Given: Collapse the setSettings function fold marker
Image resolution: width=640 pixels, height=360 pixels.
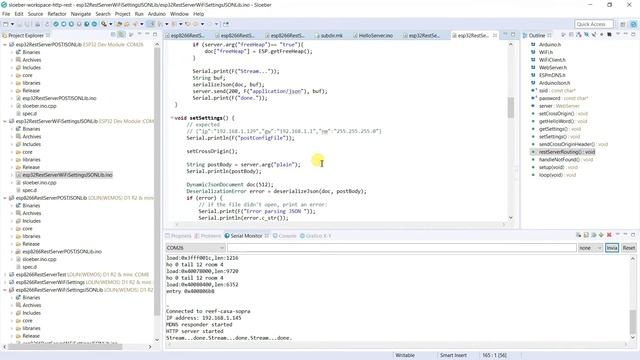Looking at the screenshot, I should click(x=172, y=118).
